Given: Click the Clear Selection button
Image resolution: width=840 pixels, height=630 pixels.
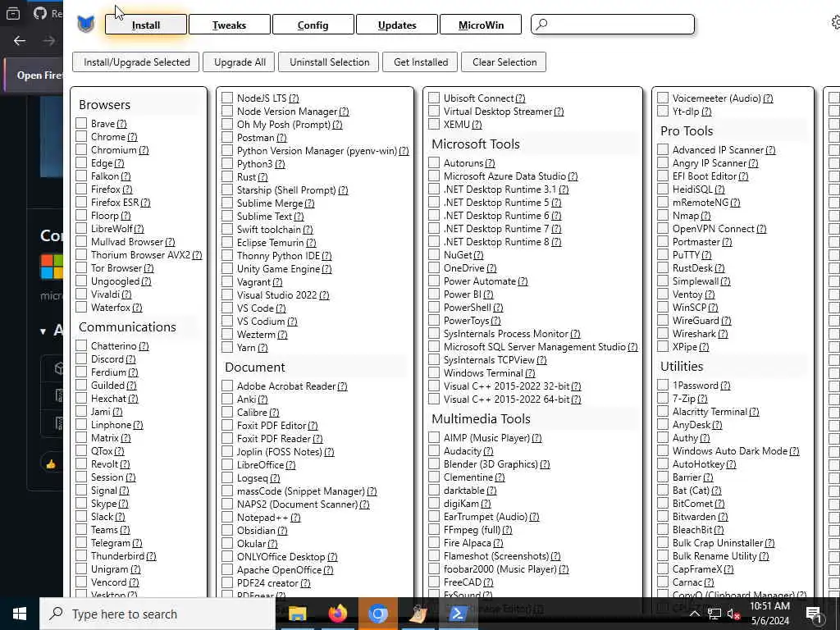Looking at the screenshot, I should 504,62.
